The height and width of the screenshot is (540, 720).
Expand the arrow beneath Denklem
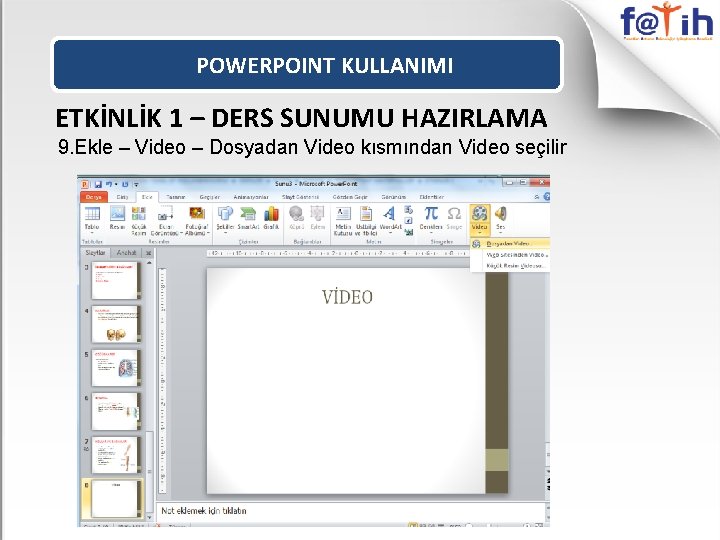click(x=431, y=233)
